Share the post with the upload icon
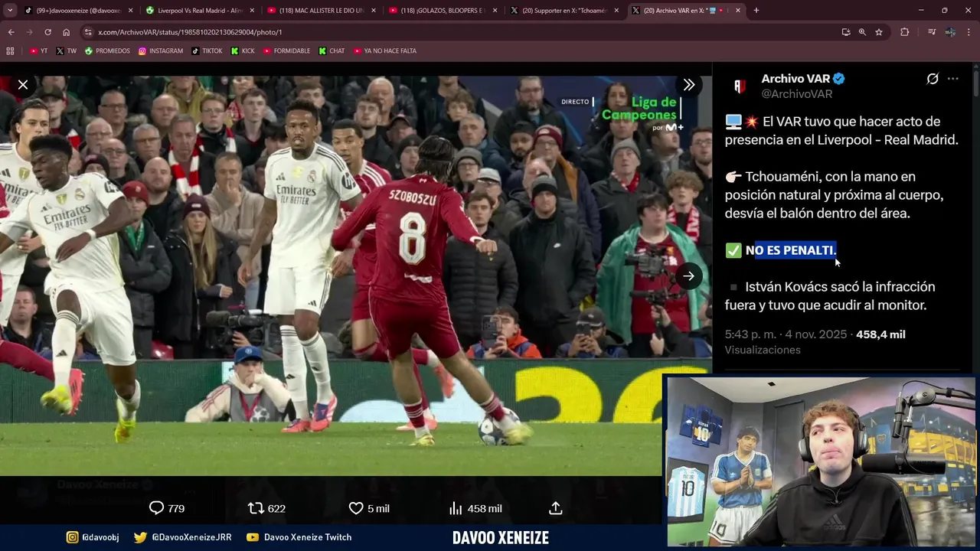The width and height of the screenshot is (980, 551). tap(556, 508)
